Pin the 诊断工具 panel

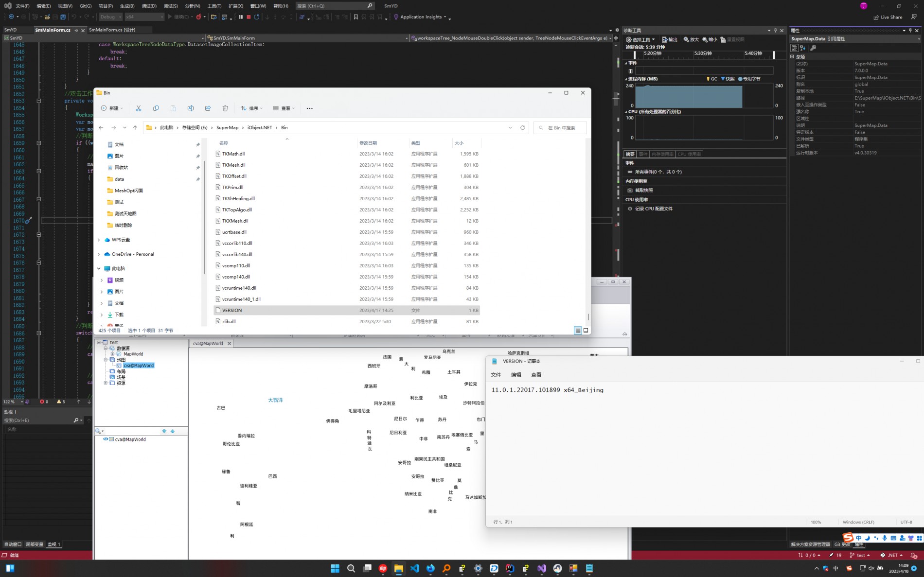[x=775, y=30]
